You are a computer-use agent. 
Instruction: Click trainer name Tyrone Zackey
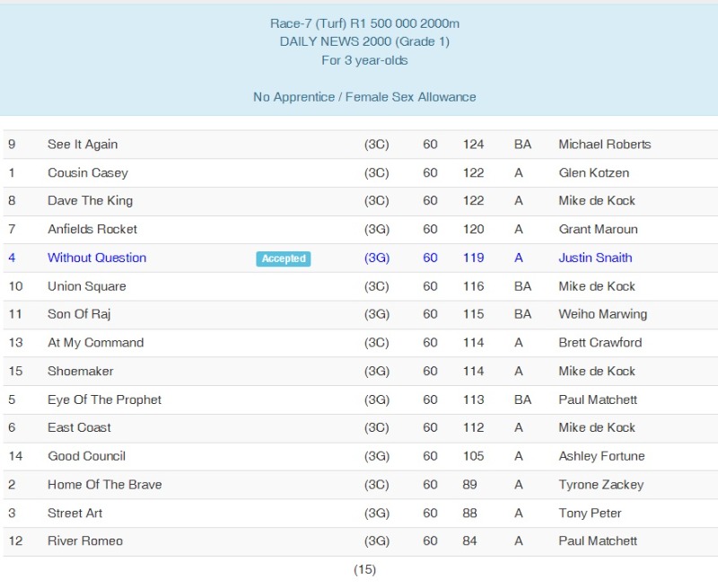(x=601, y=485)
